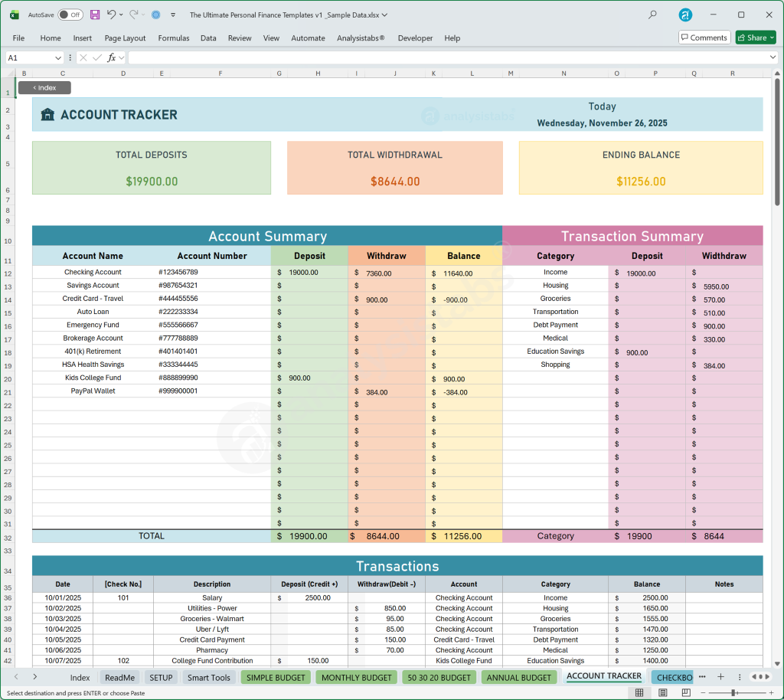Click the Search icon in the title bar
This screenshot has height=700, width=784.
point(652,15)
